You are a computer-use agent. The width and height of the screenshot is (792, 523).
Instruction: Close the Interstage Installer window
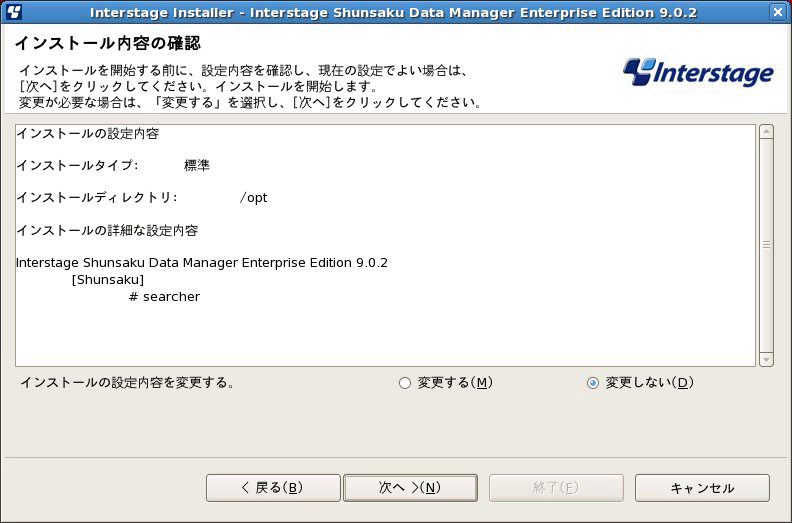(778, 12)
